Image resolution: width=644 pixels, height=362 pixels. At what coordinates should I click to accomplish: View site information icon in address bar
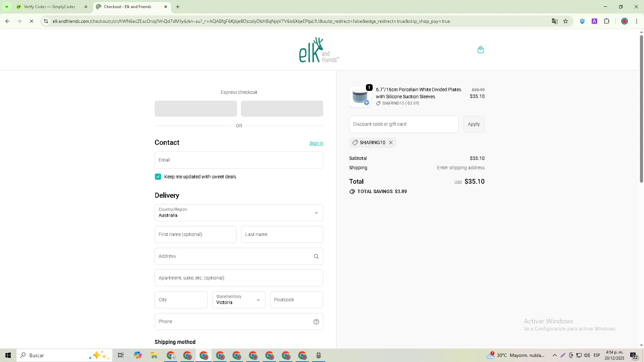(x=46, y=21)
